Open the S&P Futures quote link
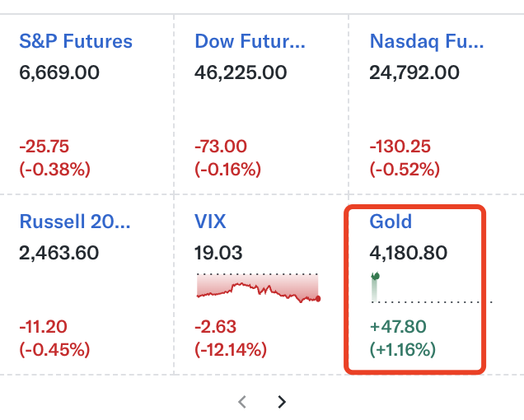Screen dimensions: 524x420 tap(76, 41)
